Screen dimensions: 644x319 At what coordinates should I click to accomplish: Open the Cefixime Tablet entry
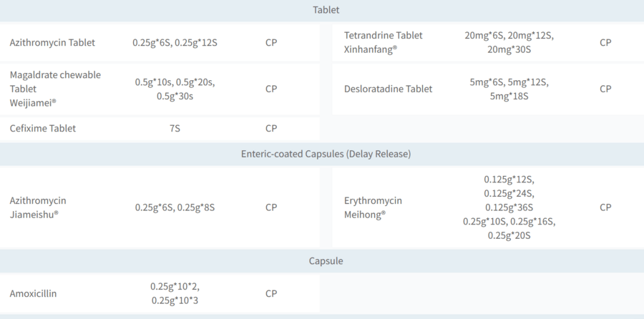point(43,129)
